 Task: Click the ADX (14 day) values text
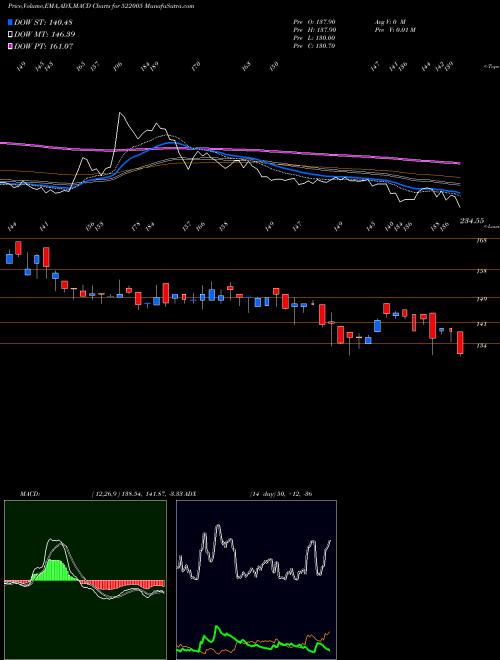(x=280, y=494)
